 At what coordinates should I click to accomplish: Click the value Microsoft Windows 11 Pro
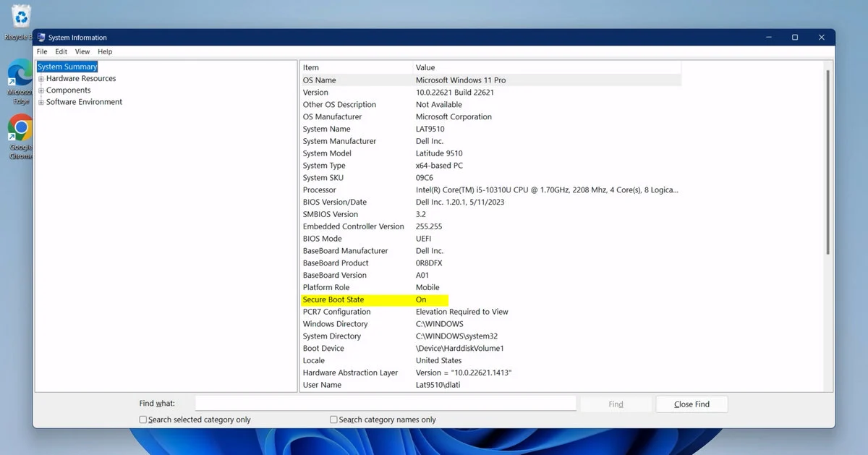tap(461, 80)
